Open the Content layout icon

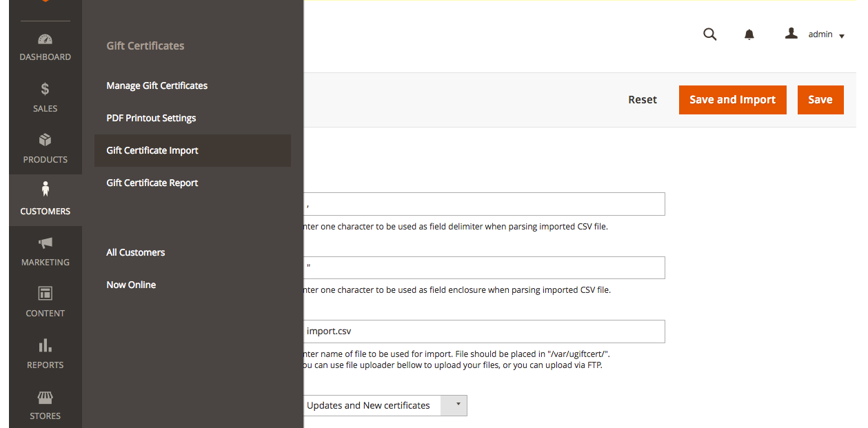(45, 294)
